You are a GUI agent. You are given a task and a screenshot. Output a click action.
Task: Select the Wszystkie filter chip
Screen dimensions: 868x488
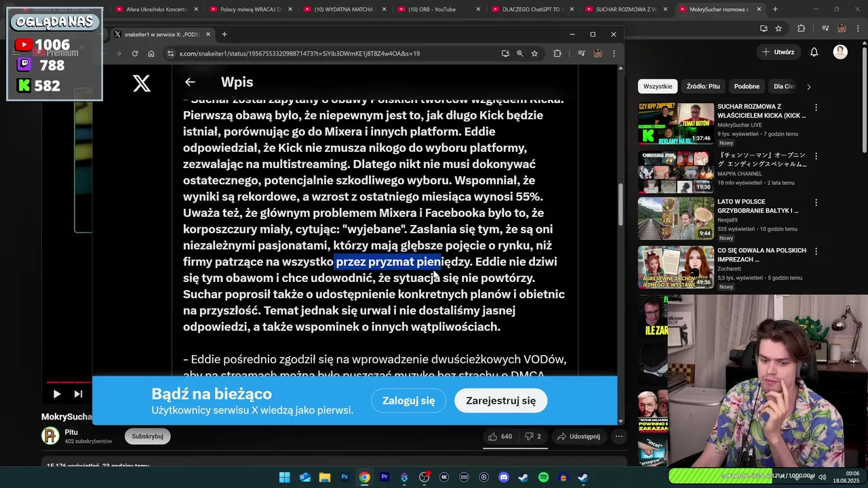pyautogui.click(x=658, y=86)
